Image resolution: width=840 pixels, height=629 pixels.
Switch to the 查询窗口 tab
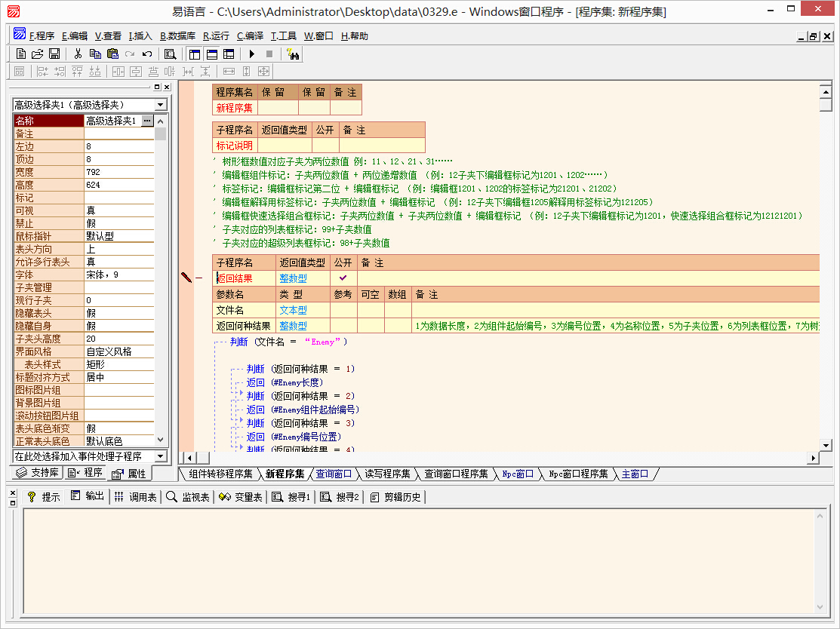(334, 474)
